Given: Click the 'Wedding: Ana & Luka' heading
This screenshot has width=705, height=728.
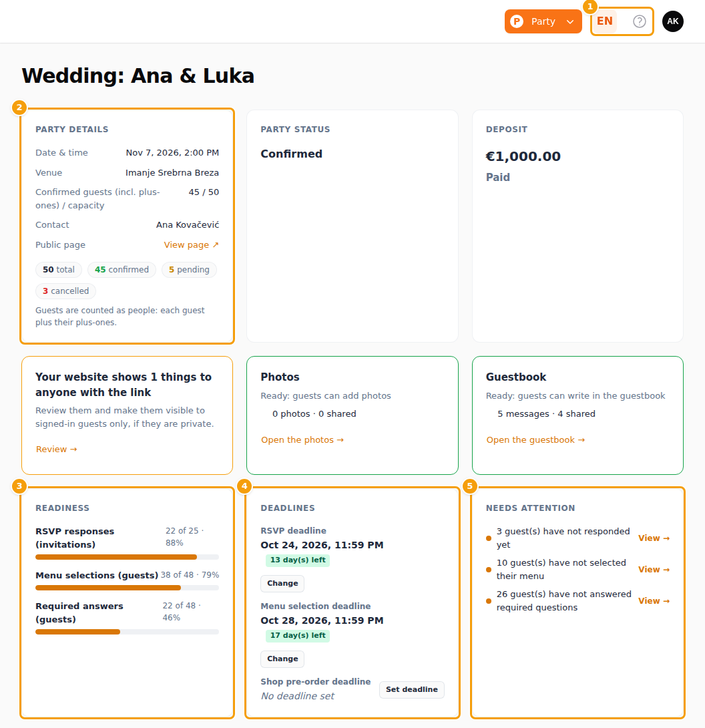Looking at the screenshot, I should [138, 75].
